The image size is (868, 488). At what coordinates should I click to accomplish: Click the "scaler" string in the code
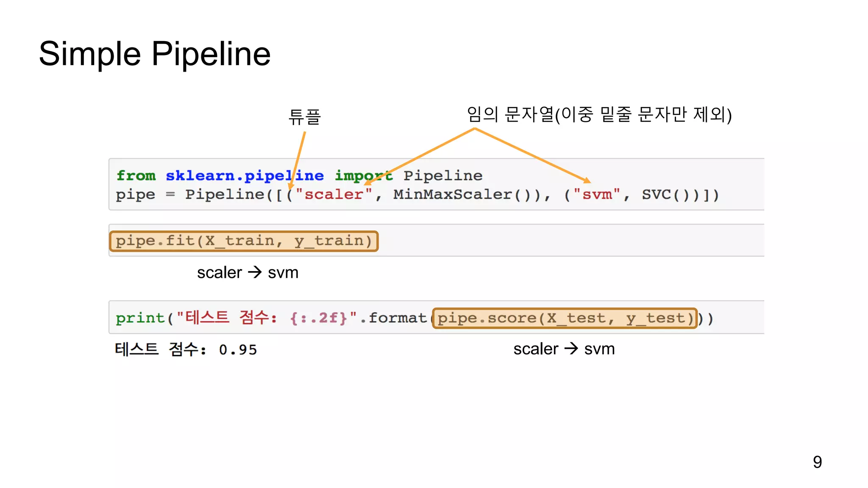[x=334, y=194]
